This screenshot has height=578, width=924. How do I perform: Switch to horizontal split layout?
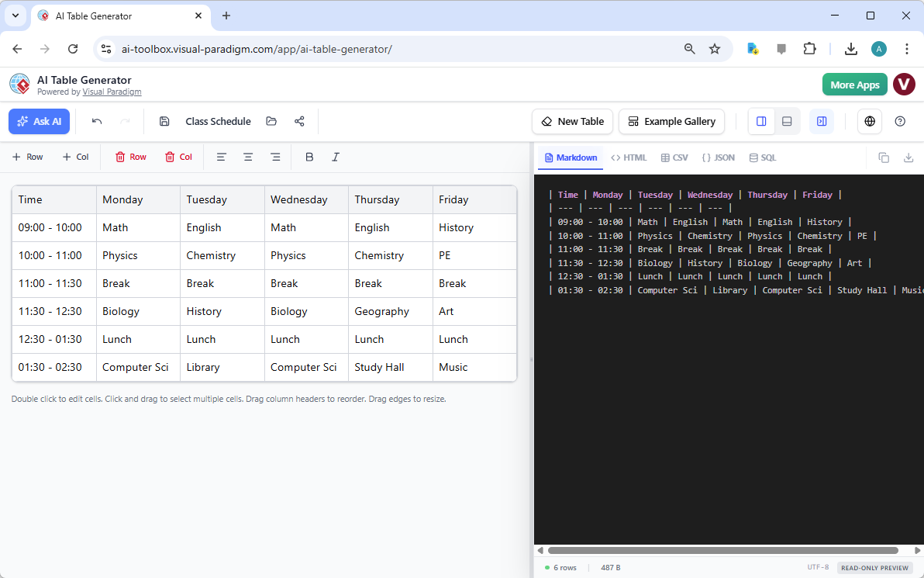tap(787, 121)
